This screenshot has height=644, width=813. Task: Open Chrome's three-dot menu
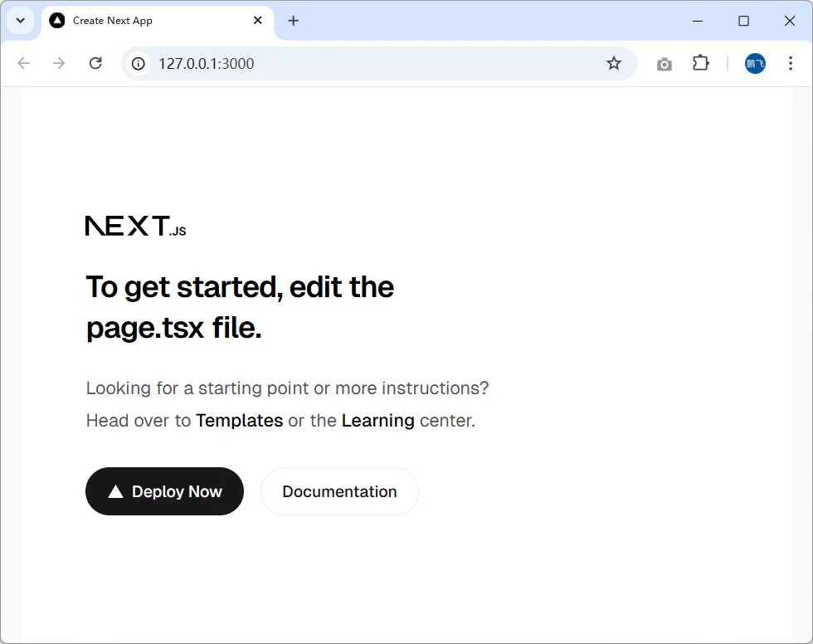[x=791, y=63]
